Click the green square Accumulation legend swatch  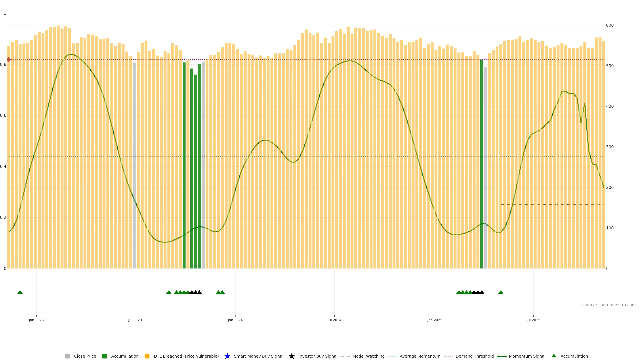coord(104,356)
